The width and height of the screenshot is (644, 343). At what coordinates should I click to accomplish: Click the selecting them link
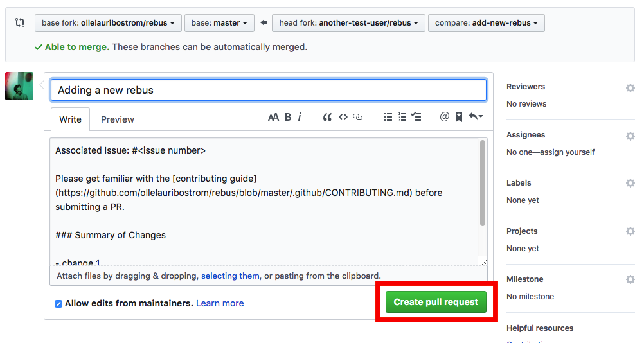tap(230, 276)
